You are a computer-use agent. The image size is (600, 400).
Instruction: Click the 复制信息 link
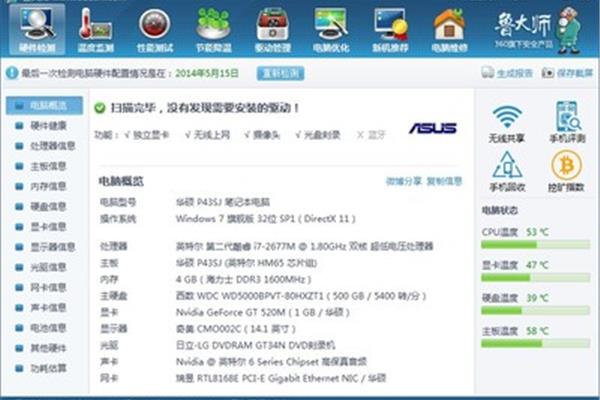444,181
